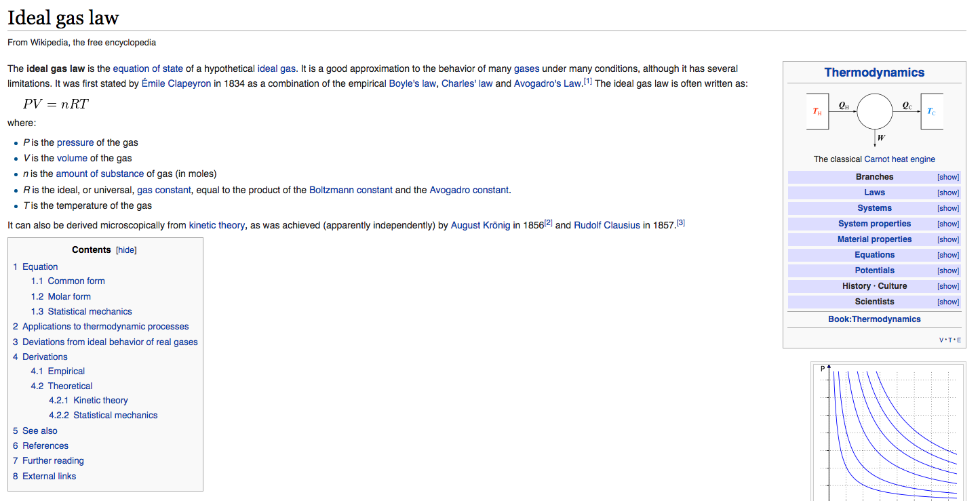Open the Carnot heat engine diagram image
The width and height of the screenshot is (980, 501).
click(874, 116)
